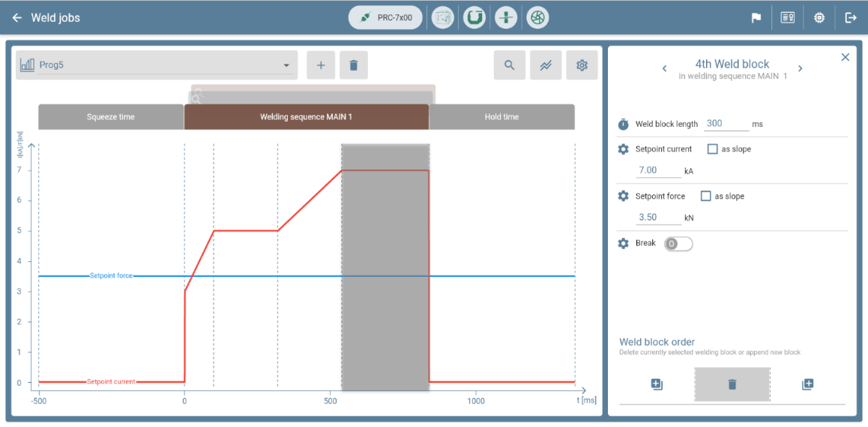Viewport: 868px width, 427px height.
Task: Click the add program plus button
Action: tap(321, 65)
